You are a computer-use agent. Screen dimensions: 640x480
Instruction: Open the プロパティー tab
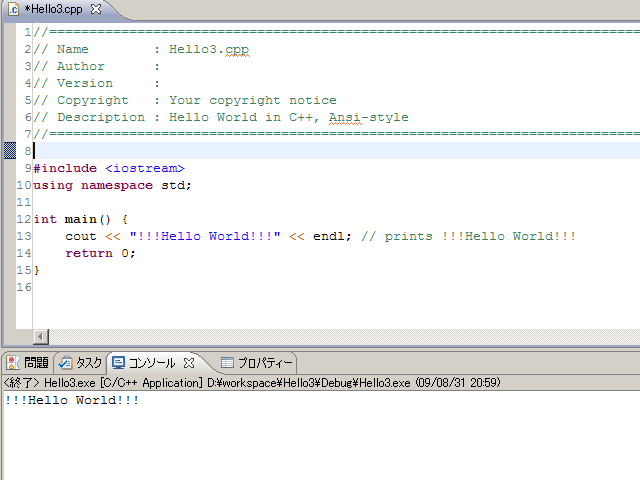[x=264, y=363]
